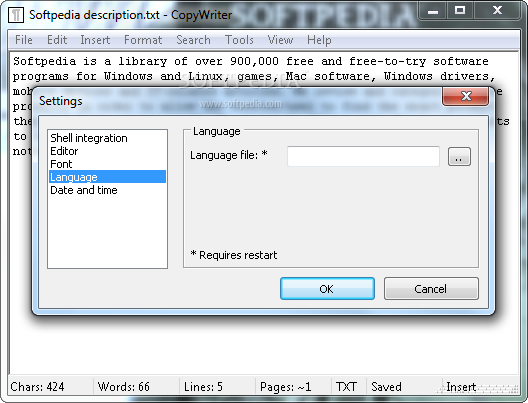Screen dimensions: 528x403
Task: Click the TXT format status entry
Action: (x=346, y=387)
